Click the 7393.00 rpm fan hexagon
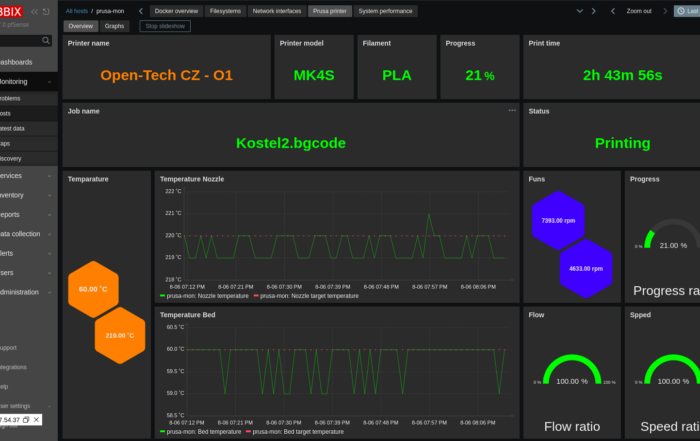Image resolution: width=700 pixels, height=441 pixels. point(559,220)
